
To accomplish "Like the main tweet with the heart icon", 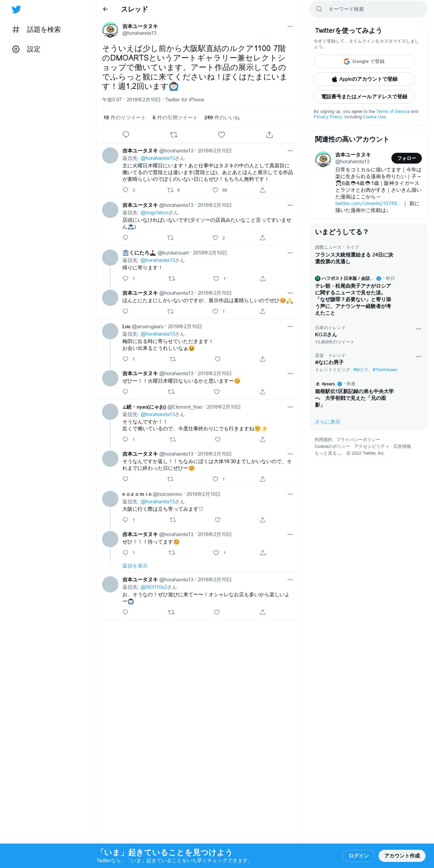I will point(221,135).
